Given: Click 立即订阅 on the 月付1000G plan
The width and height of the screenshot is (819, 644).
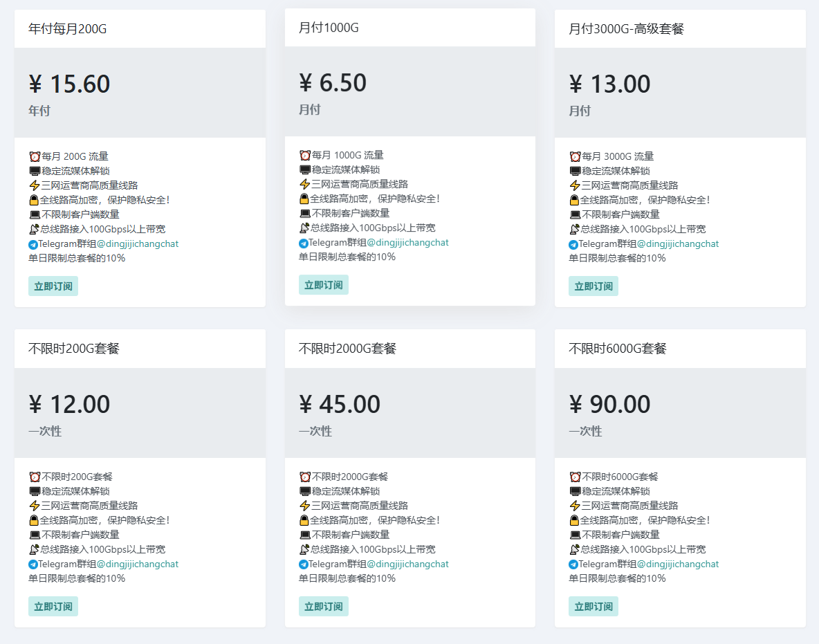Looking at the screenshot, I should [x=323, y=284].
